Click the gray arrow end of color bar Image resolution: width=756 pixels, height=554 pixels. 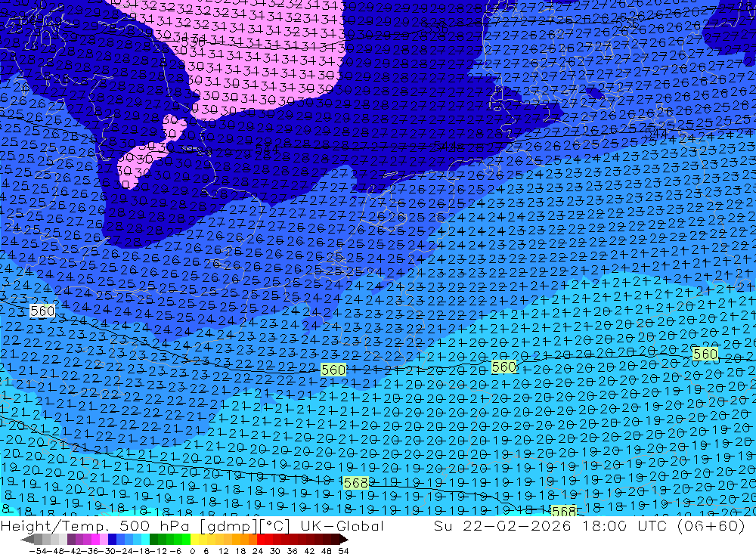(x=27, y=540)
